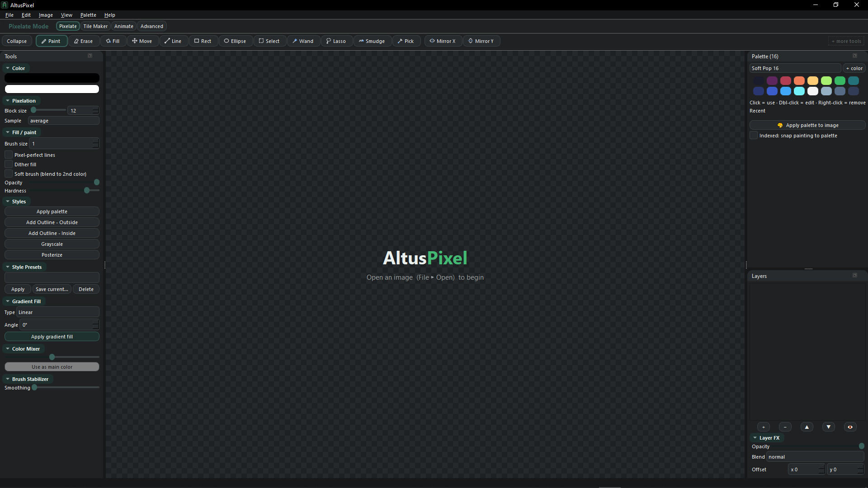Open the Soft Pop 16 palette dropdown
The width and height of the screenshot is (868, 488).
(795, 68)
